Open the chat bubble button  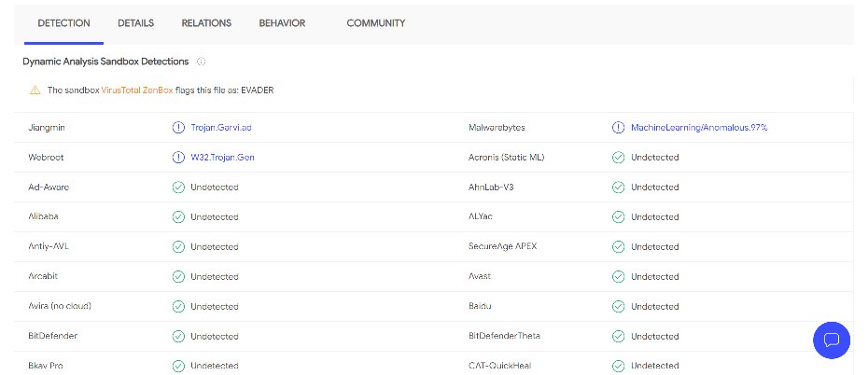[x=832, y=340]
